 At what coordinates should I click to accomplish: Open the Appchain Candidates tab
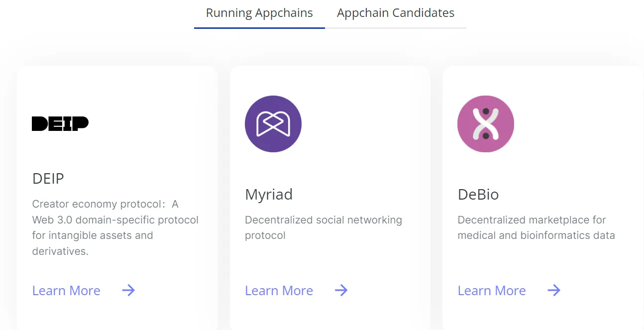click(x=396, y=13)
